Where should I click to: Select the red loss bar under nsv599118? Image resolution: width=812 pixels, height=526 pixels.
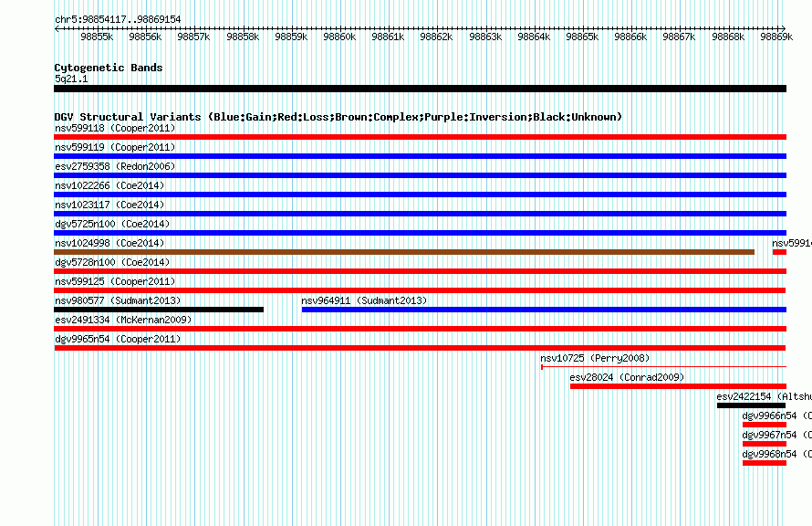click(420, 137)
